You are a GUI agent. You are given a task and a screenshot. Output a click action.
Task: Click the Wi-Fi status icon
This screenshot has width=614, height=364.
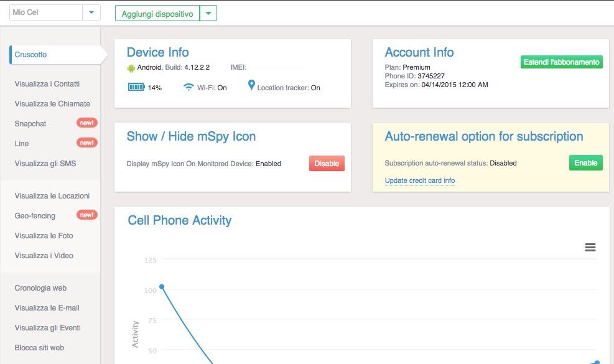tap(188, 87)
